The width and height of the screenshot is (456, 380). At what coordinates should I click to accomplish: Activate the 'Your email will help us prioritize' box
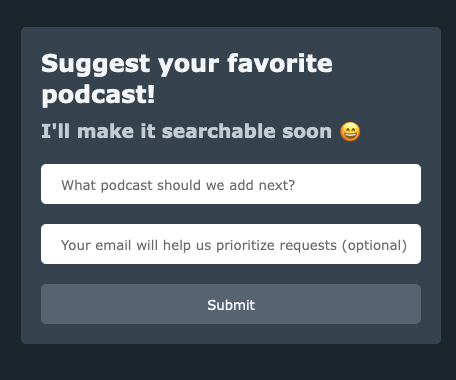coord(231,244)
